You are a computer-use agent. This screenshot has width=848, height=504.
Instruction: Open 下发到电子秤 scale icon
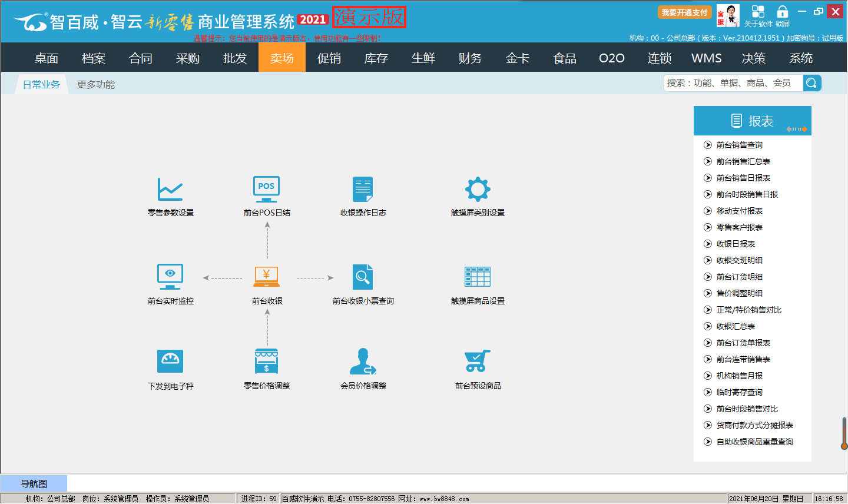170,362
